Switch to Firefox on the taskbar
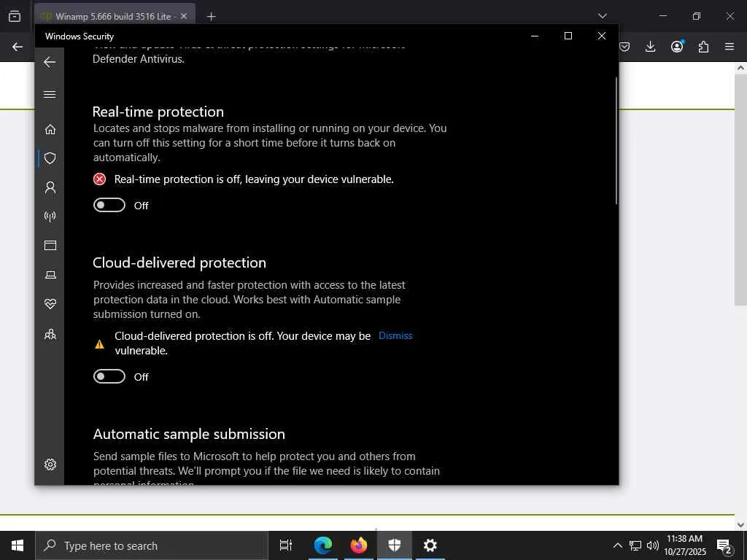747x560 pixels. (x=359, y=545)
